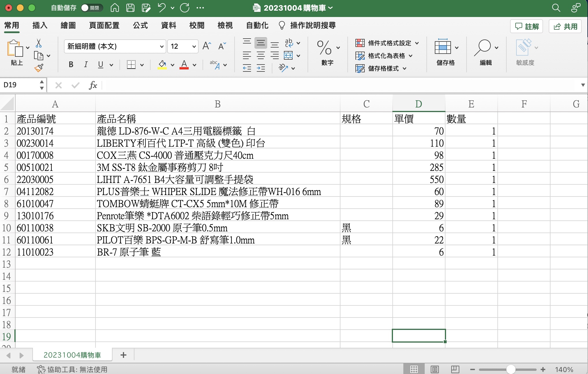This screenshot has height=374, width=588.
Task: Click the 共用 share button
Action: [565, 27]
